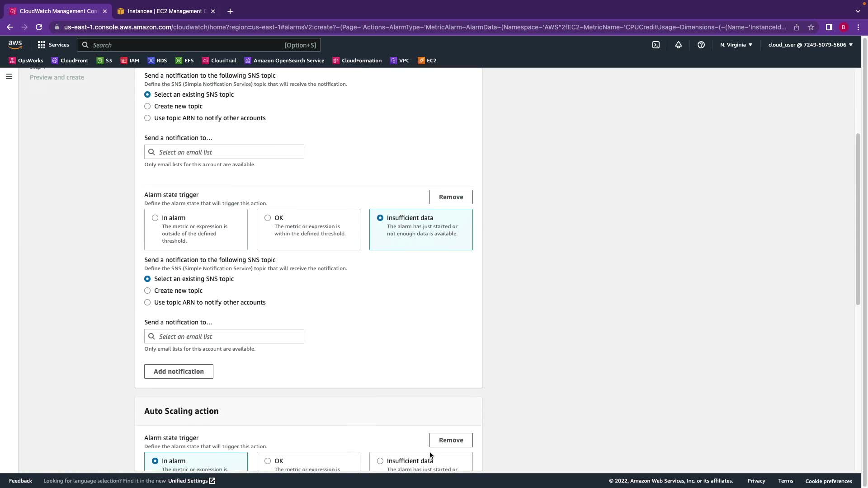The width and height of the screenshot is (868, 488).
Task: Expand browser tab search chevron
Action: [x=858, y=11]
